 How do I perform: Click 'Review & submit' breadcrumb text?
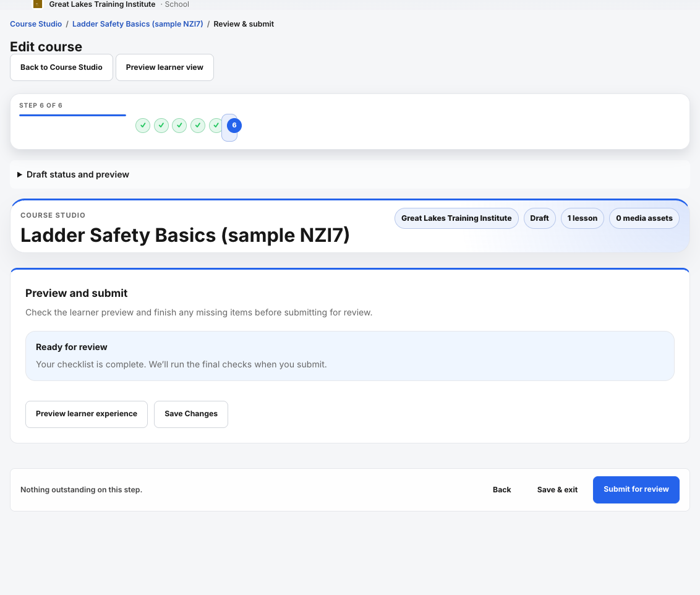click(244, 24)
